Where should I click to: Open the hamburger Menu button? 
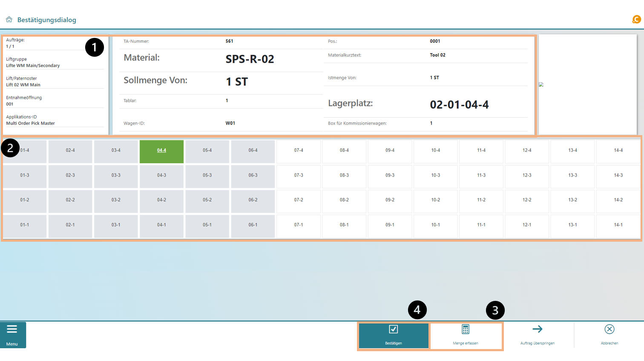click(12, 335)
